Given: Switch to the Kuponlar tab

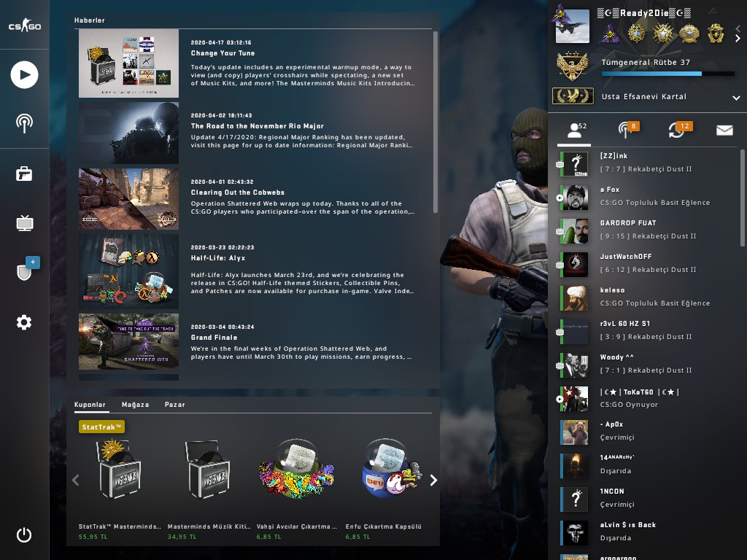Looking at the screenshot, I should pyautogui.click(x=90, y=404).
